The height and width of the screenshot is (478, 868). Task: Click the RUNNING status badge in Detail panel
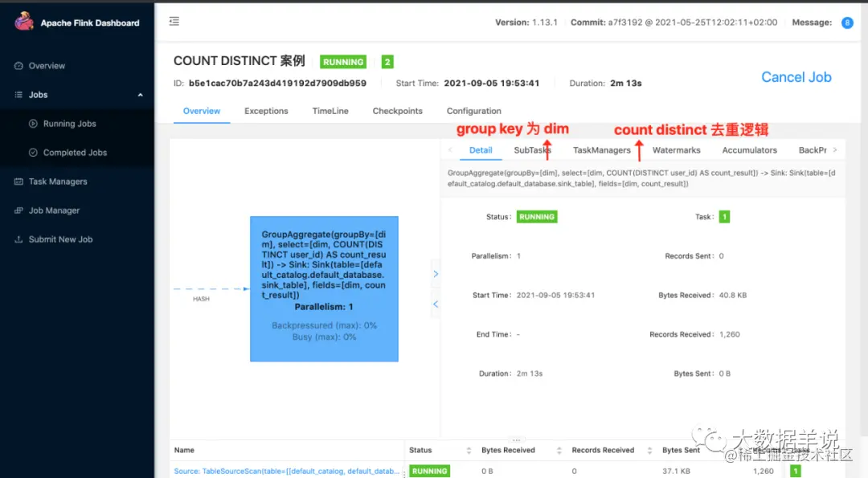click(x=536, y=217)
